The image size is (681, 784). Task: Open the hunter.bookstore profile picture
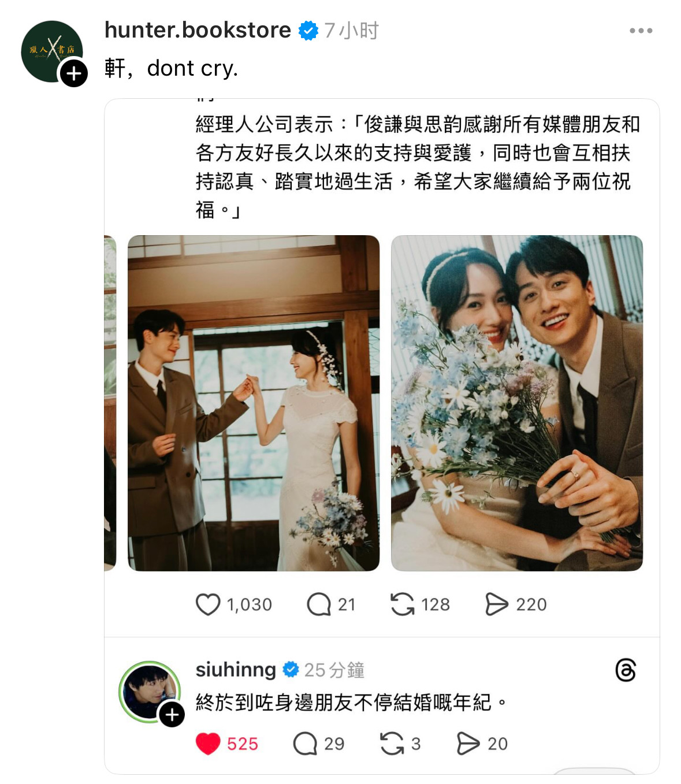click(x=51, y=51)
